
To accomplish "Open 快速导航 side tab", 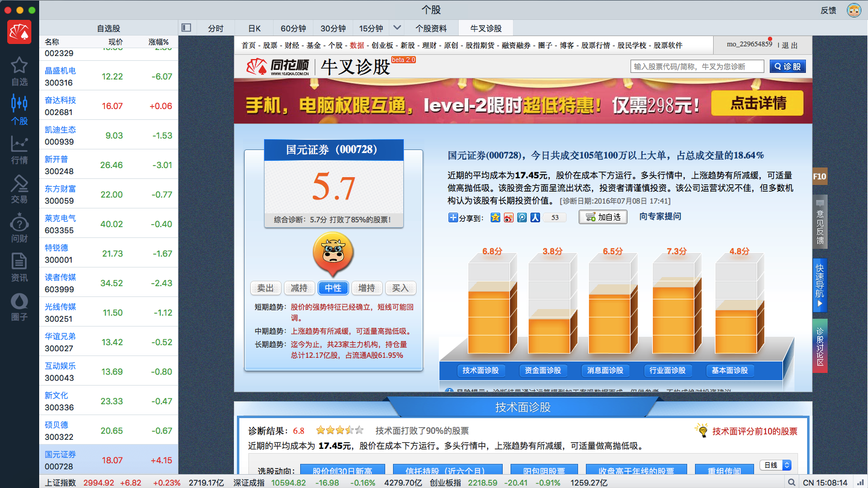I will [x=820, y=286].
